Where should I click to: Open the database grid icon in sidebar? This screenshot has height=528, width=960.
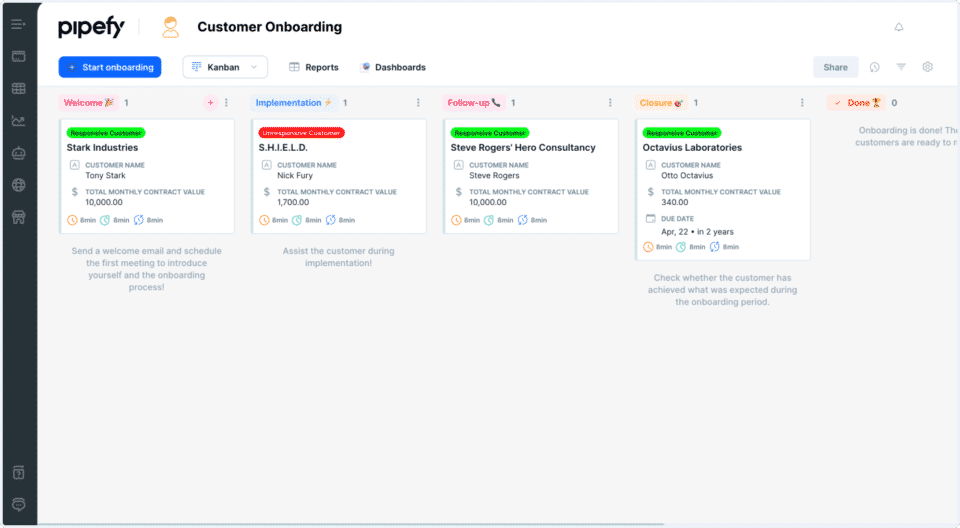18,89
